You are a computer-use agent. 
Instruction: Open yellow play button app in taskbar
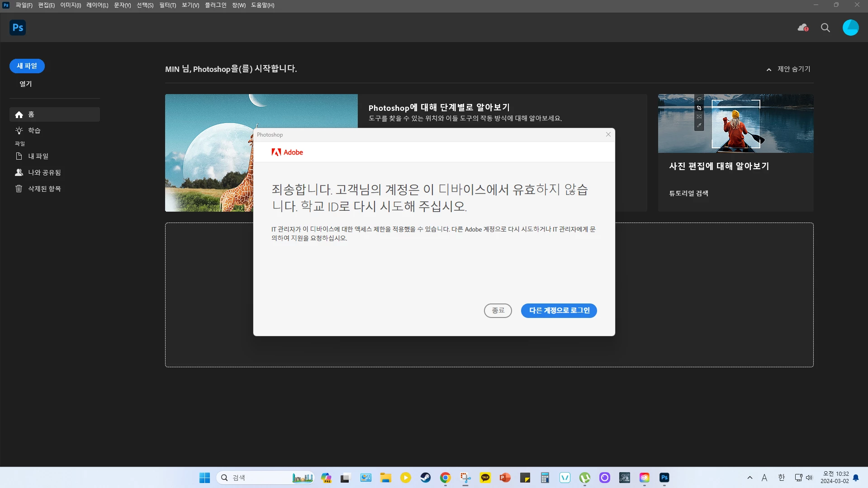coord(406,478)
